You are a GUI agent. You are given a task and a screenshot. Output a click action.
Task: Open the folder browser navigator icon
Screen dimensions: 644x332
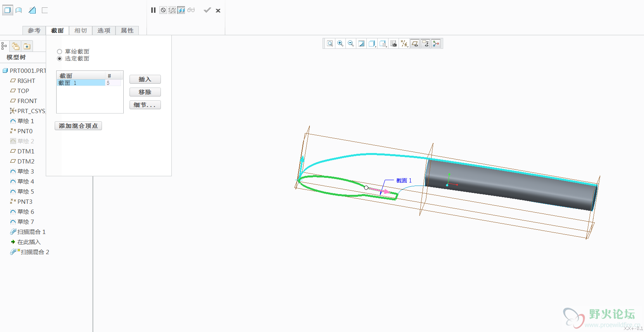tap(16, 46)
